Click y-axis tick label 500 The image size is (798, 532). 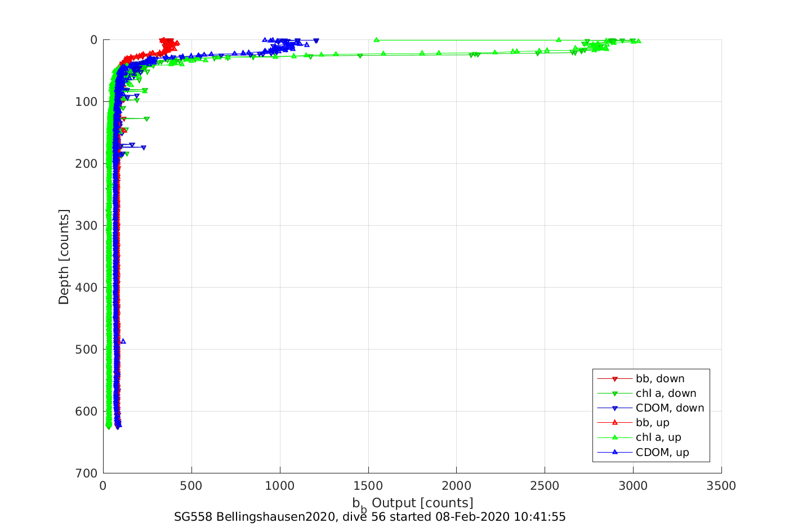87,350
